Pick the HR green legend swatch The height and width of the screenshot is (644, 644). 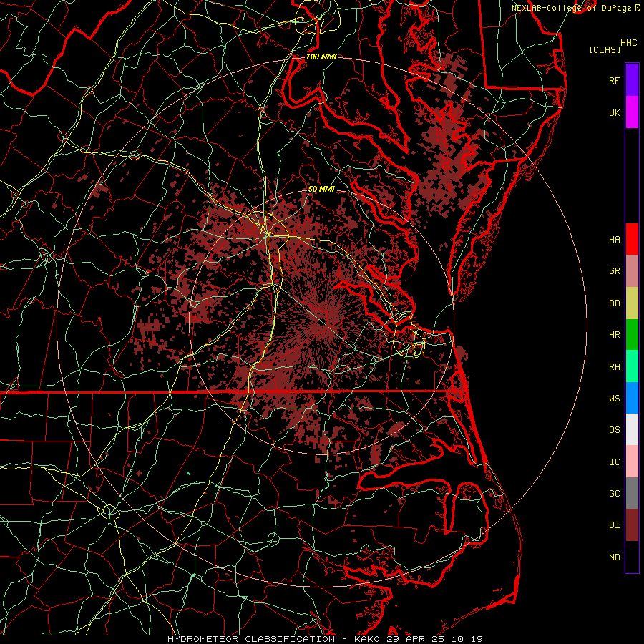pyautogui.click(x=632, y=335)
